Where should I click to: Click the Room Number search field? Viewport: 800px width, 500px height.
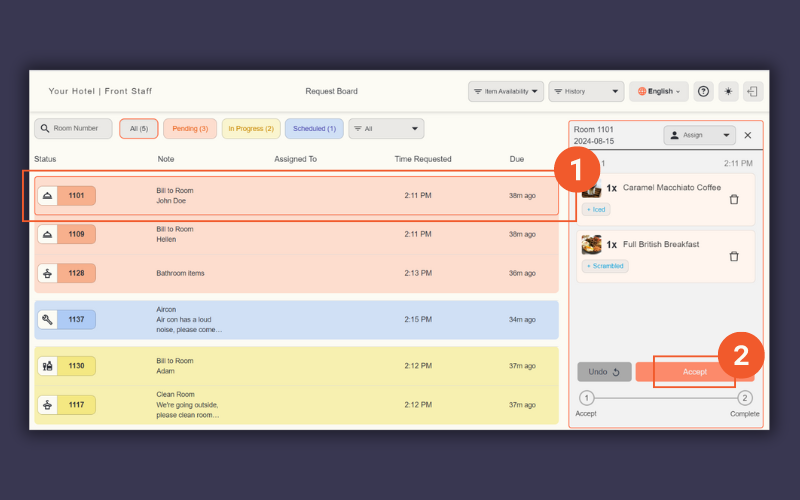click(x=74, y=129)
